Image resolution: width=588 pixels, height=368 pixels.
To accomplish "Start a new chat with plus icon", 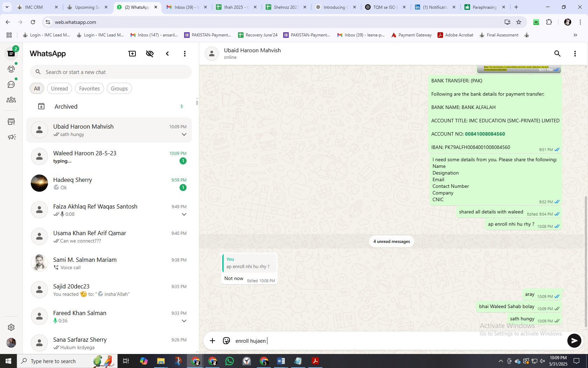I will tap(132, 54).
